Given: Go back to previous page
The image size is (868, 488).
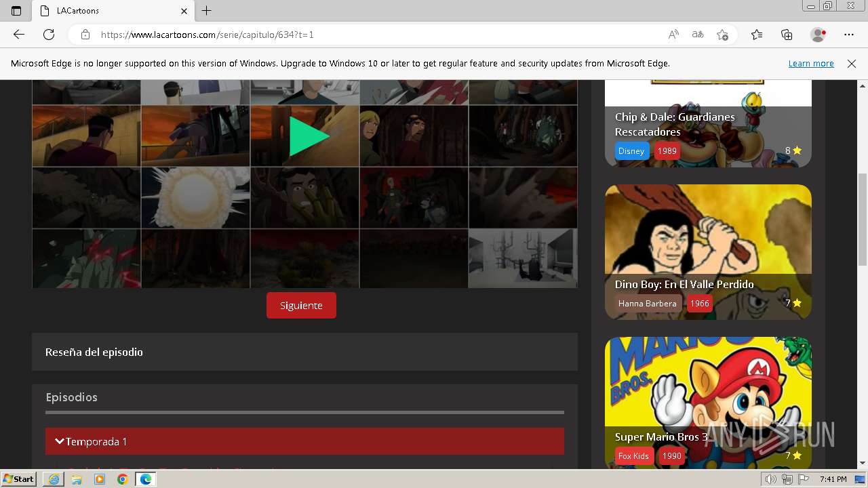Looking at the screenshot, I should point(19,35).
